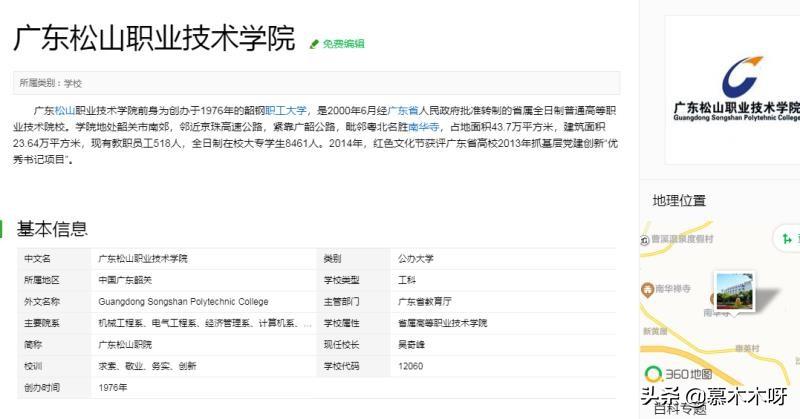Select the 现任校长 value 吴奇峰
This screenshot has height=419, width=800.
[x=411, y=344]
